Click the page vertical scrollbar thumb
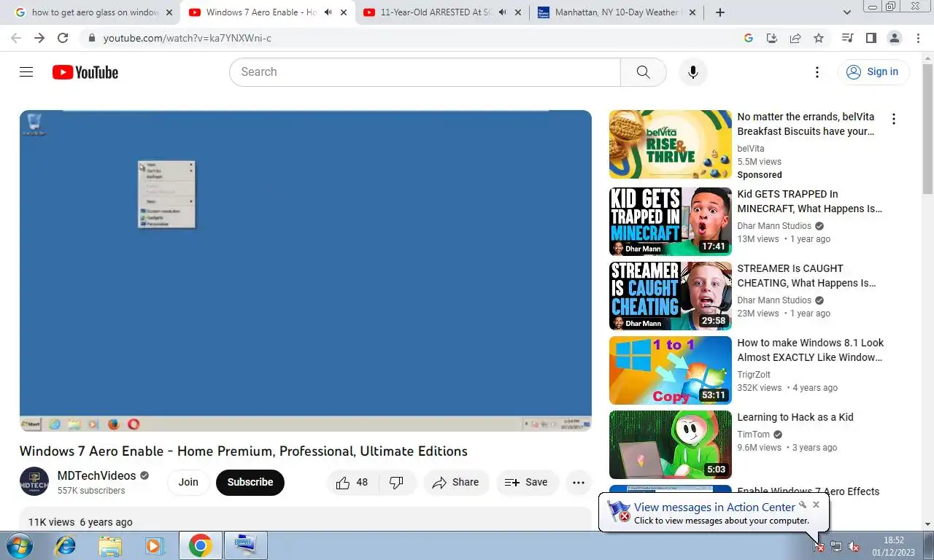This screenshot has width=934, height=560. click(927, 128)
